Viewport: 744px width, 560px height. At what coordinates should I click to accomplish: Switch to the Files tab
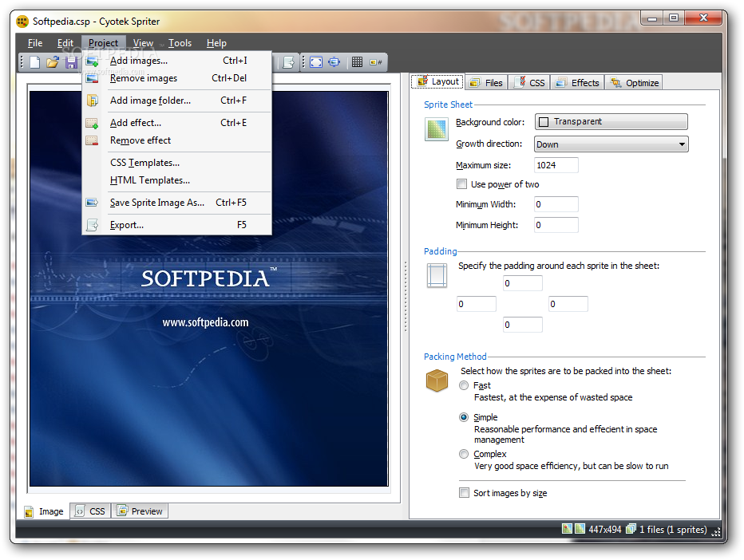click(x=486, y=83)
